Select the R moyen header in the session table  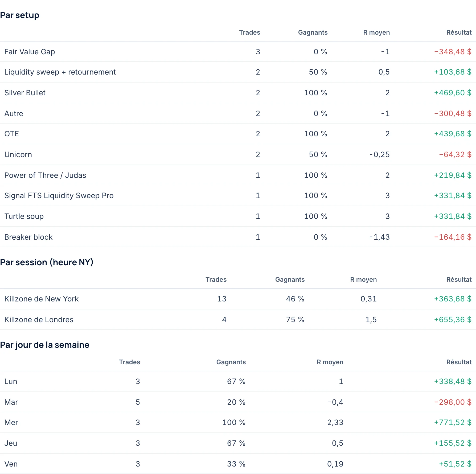click(363, 280)
